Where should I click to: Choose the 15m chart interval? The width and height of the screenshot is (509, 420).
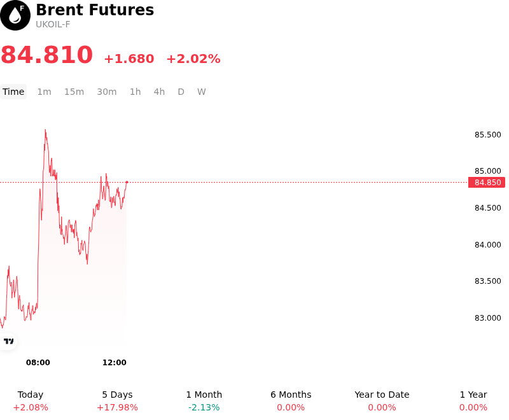pyautogui.click(x=74, y=92)
